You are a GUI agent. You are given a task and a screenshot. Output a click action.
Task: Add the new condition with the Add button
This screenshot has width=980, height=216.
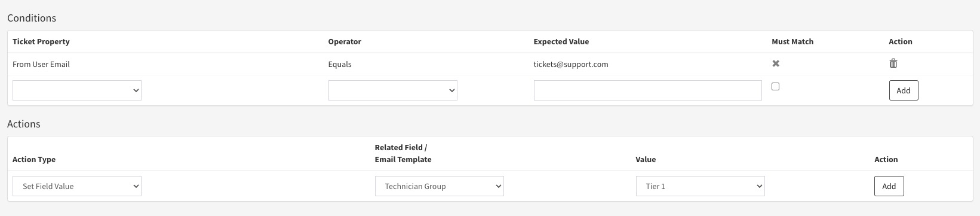pos(904,90)
